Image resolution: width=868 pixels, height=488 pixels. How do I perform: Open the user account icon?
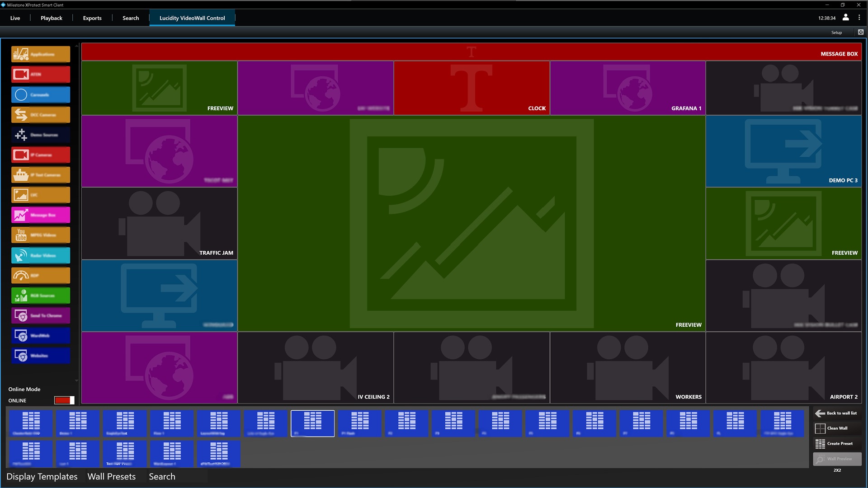846,18
